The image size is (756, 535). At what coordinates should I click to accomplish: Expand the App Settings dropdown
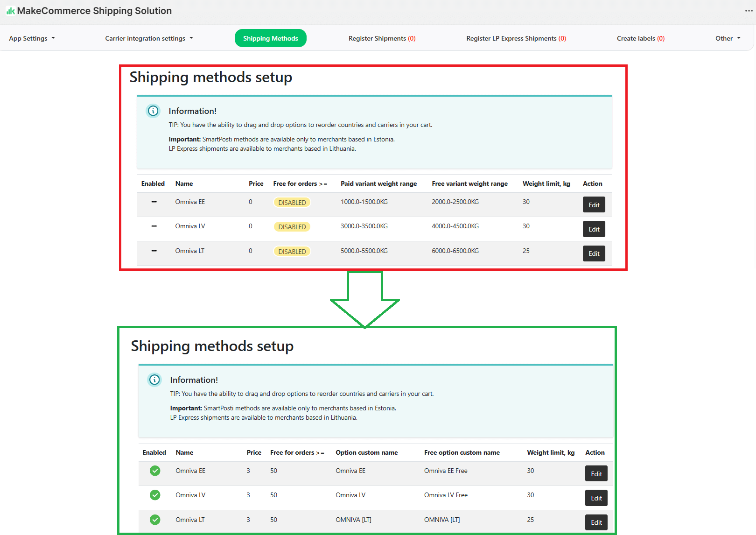point(32,38)
